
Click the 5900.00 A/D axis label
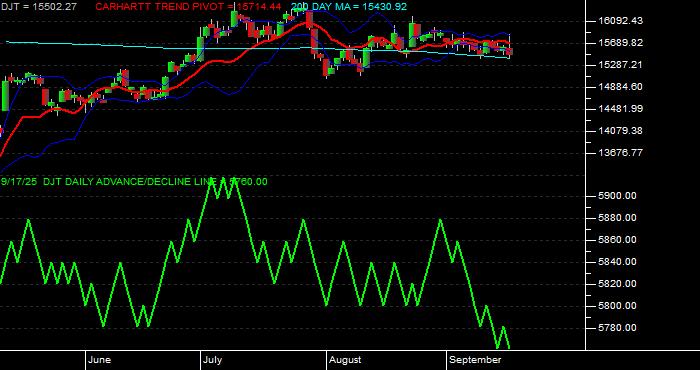(x=617, y=196)
